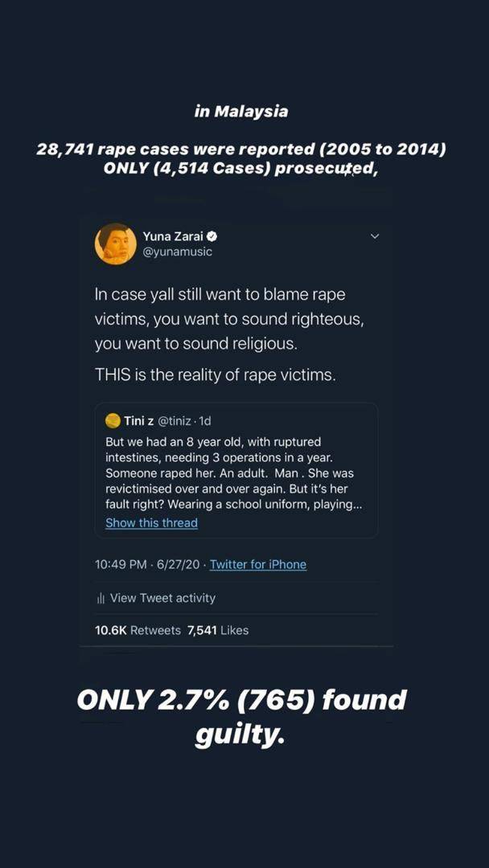Viewport: 489px width, 868px height.
Task: View the 7,541 Likes list
Action: tap(218, 630)
